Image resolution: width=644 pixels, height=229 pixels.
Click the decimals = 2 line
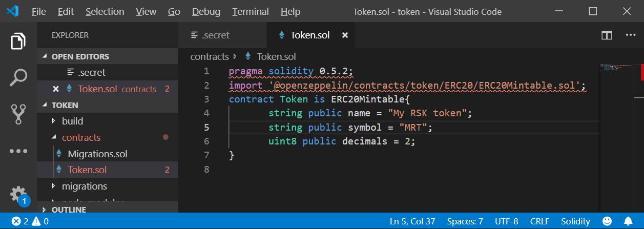click(x=342, y=141)
